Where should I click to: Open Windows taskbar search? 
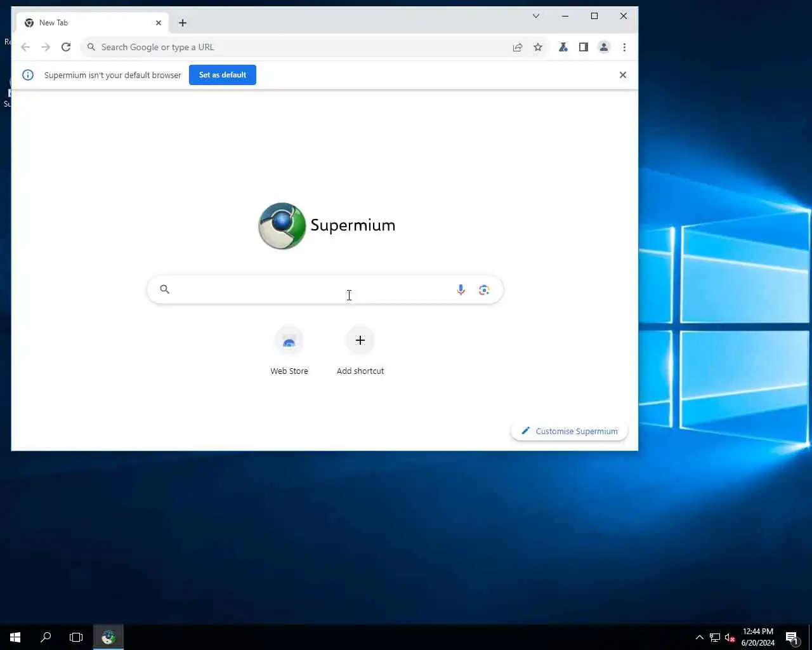click(46, 637)
